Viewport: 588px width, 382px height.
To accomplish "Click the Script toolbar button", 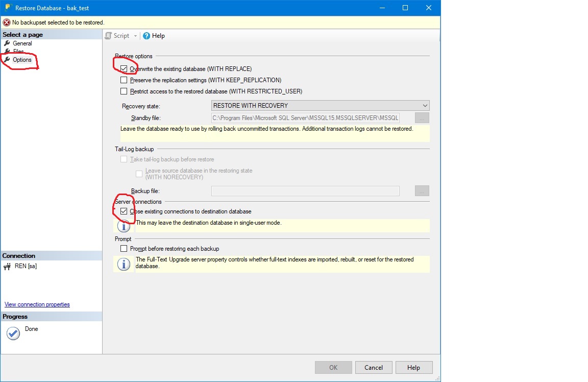I will tap(117, 36).
